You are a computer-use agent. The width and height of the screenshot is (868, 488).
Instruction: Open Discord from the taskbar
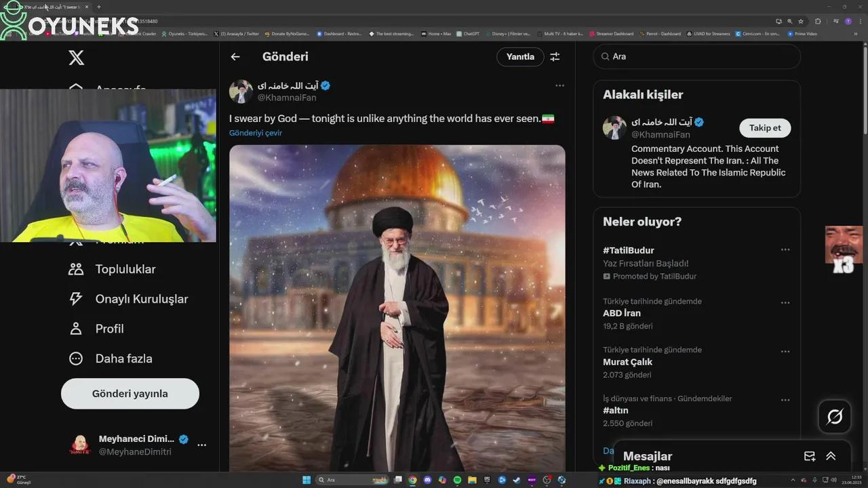pyautogui.click(x=427, y=480)
